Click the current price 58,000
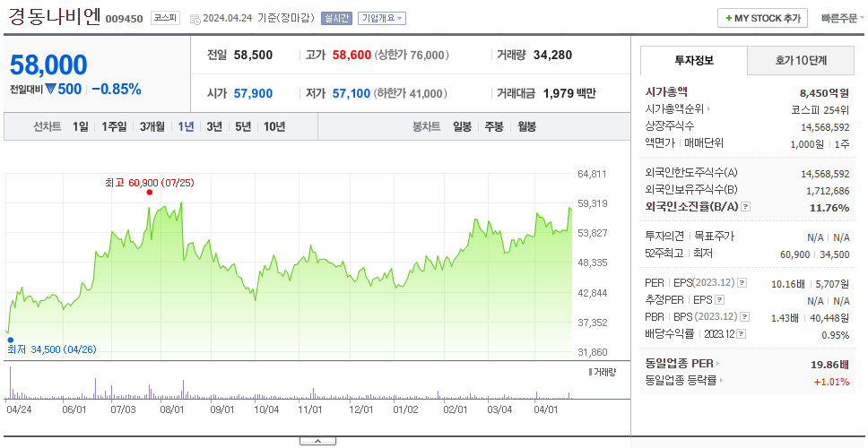 coord(48,65)
